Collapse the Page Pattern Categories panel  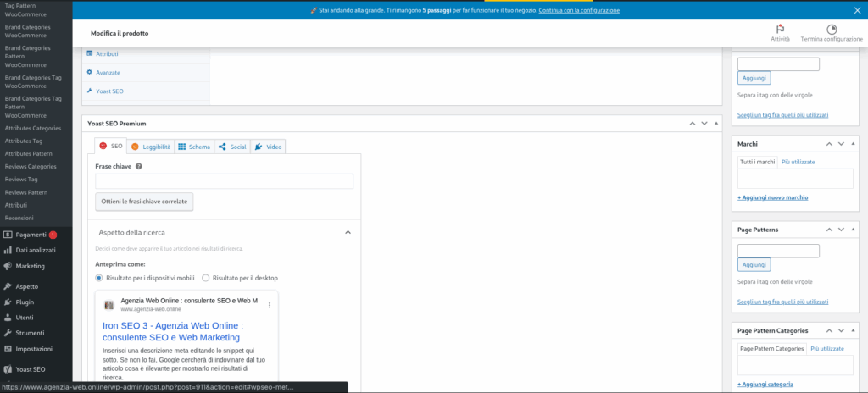(x=853, y=330)
